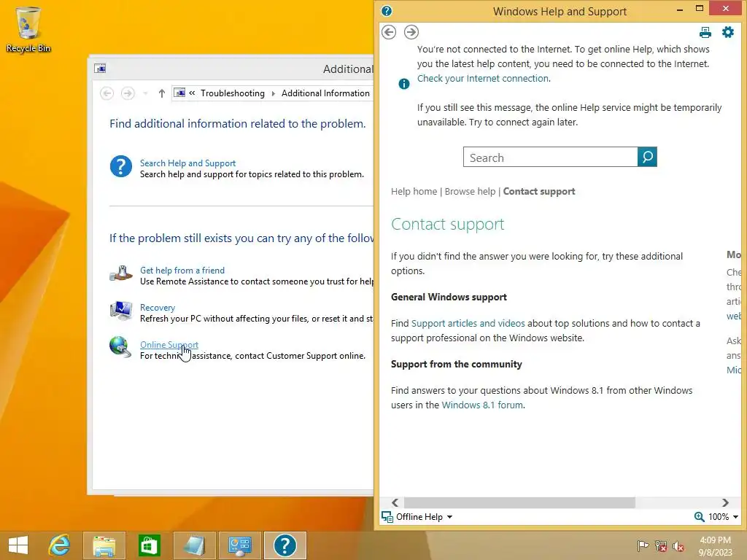Click the horizontal scrollbar thumb in Help
747x560 pixels.
pyautogui.click(x=519, y=502)
